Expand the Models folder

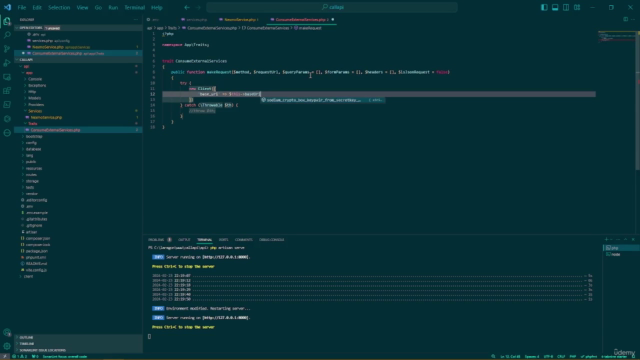click(35, 98)
